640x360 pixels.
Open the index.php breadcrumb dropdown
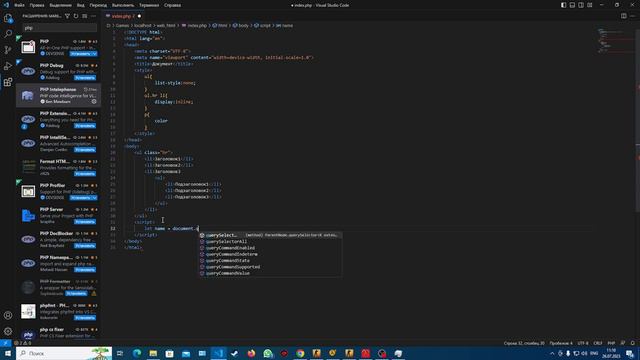[194, 25]
